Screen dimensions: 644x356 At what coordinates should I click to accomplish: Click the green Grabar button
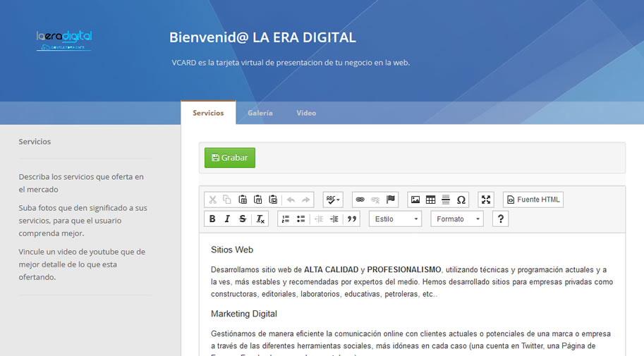coord(230,158)
